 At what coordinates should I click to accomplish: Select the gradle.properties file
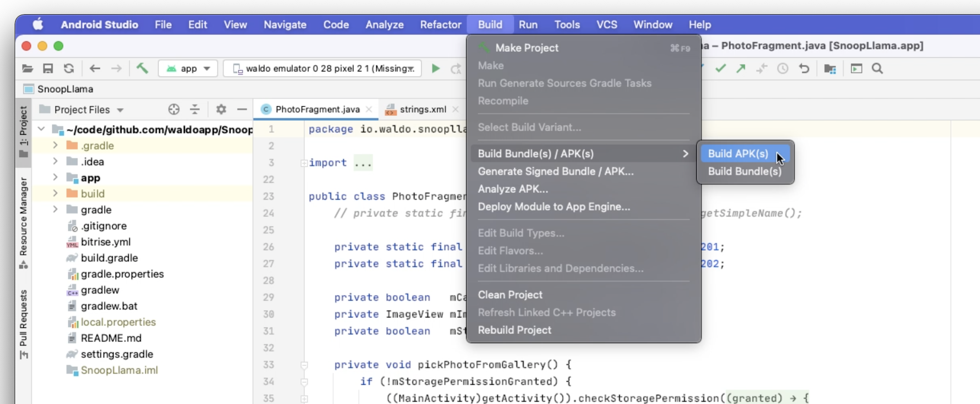[122, 273]
